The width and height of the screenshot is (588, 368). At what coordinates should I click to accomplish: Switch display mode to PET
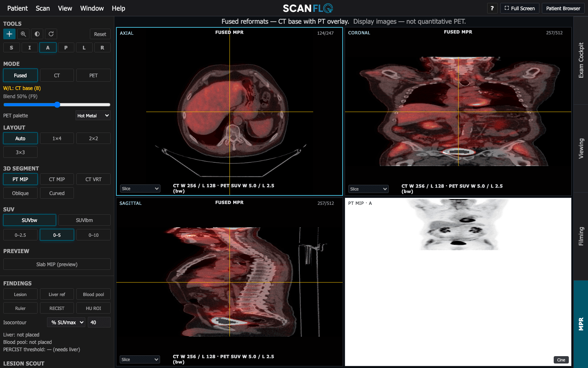point(94,75)
